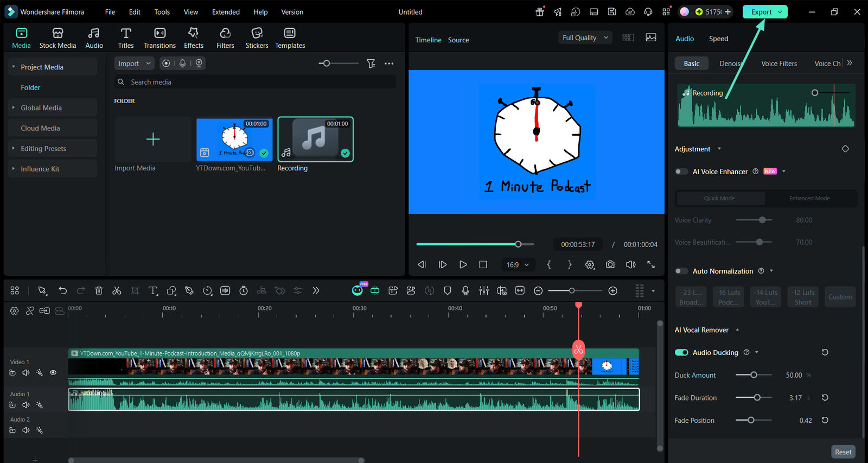This screenshot has height=463, width=868.
Task: Mute the Audio 2 track
Action: (25, 430)
